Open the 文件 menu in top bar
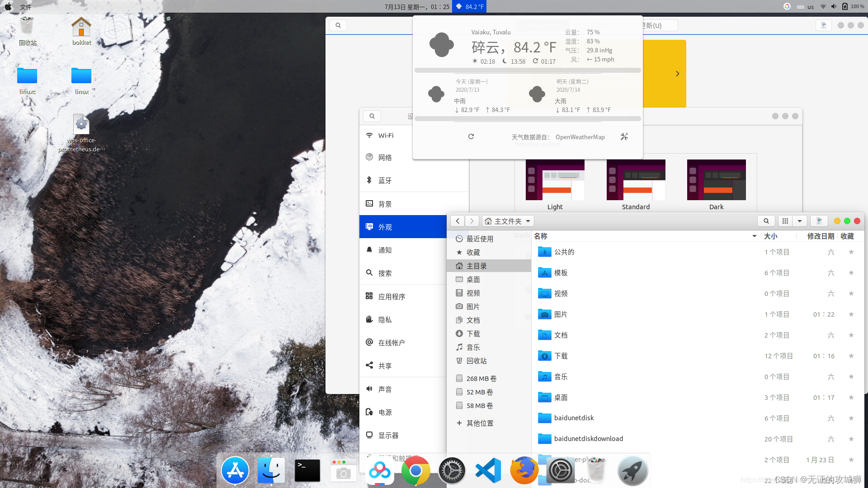This screenshot has width=868, height=488. pos(26,7)
